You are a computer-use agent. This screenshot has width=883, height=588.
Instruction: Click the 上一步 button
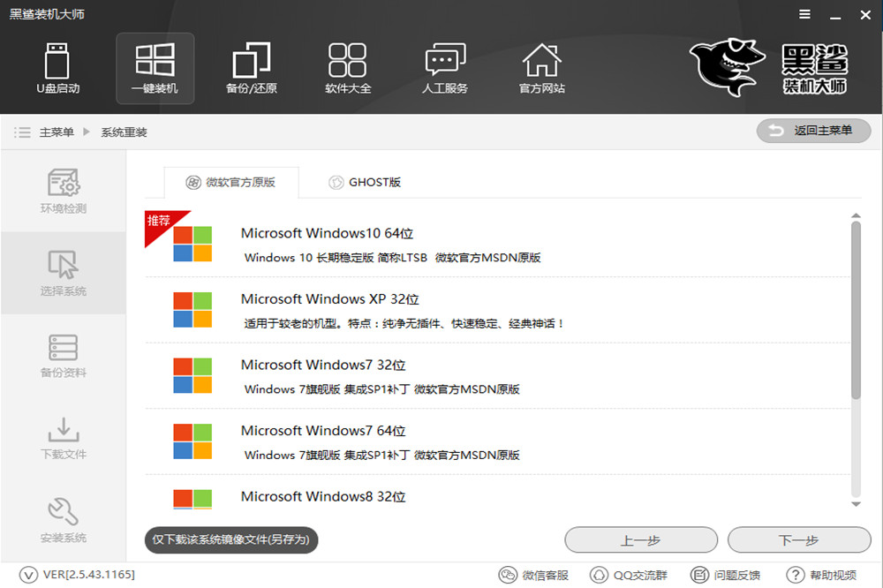(x=641, y=540)
